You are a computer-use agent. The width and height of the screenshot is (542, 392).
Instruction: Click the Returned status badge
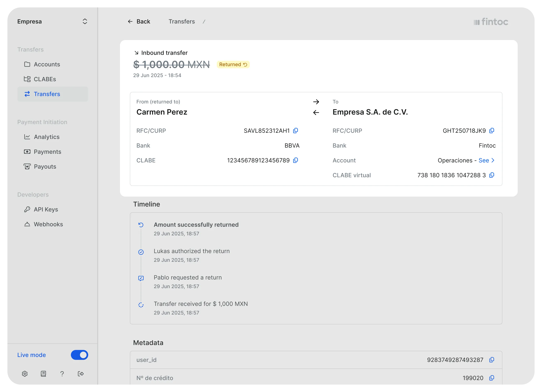point(233,65)
